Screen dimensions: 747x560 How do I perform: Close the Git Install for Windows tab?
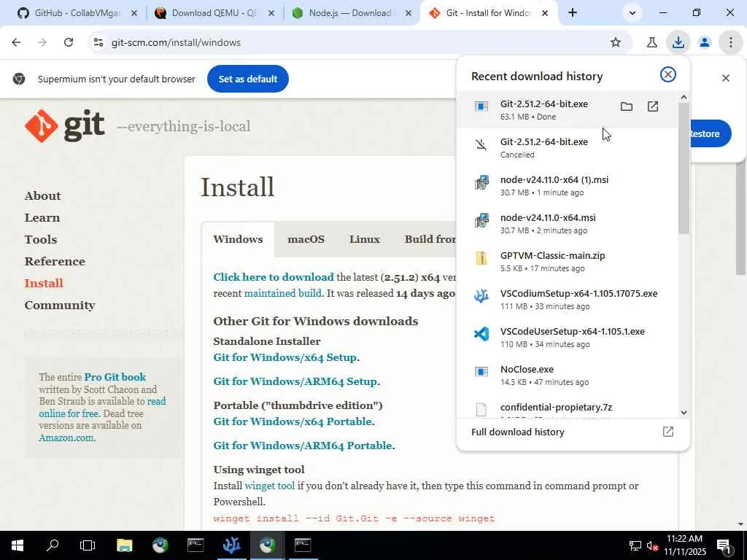(x=545, y=13)
